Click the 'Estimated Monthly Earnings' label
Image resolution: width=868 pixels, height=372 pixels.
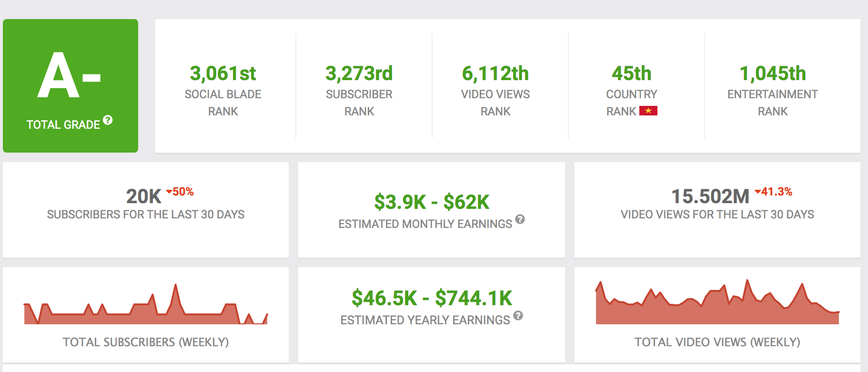click(x=425, y=224)
